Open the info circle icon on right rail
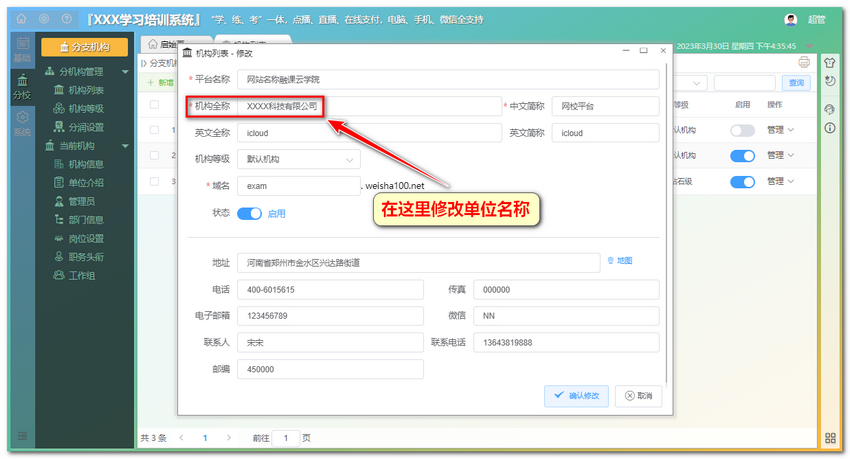This screenshot has width=850, height=459. click(x=829, y=128)
